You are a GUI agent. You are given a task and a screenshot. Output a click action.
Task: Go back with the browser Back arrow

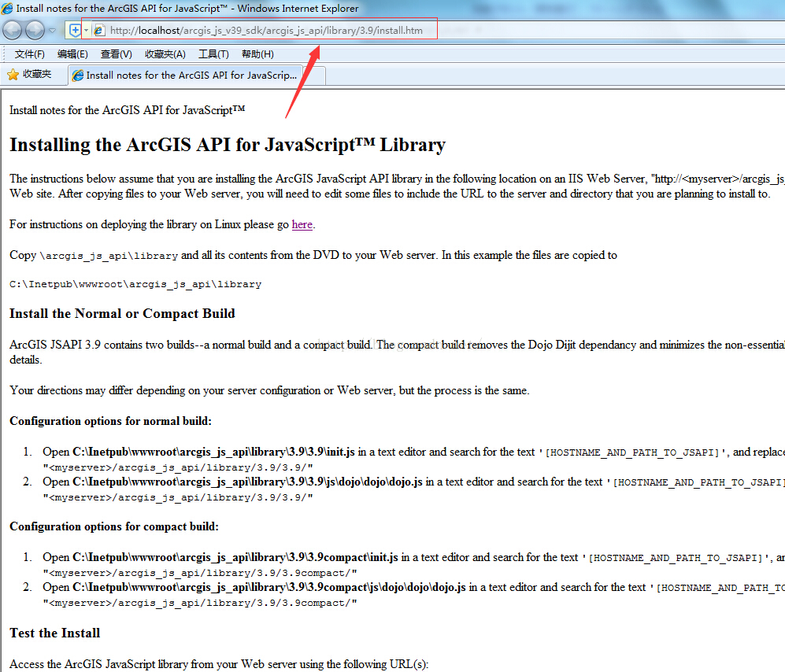pyautogui.click(x=13, y=31)
